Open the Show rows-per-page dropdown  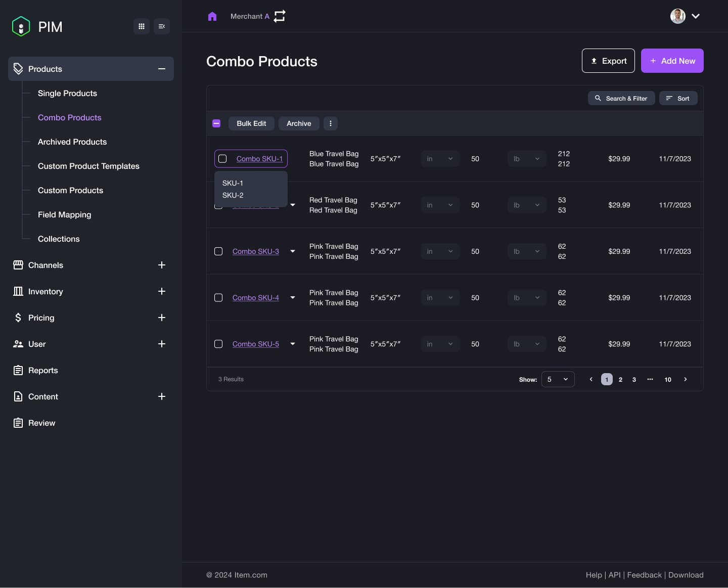(x=558, y=379)
